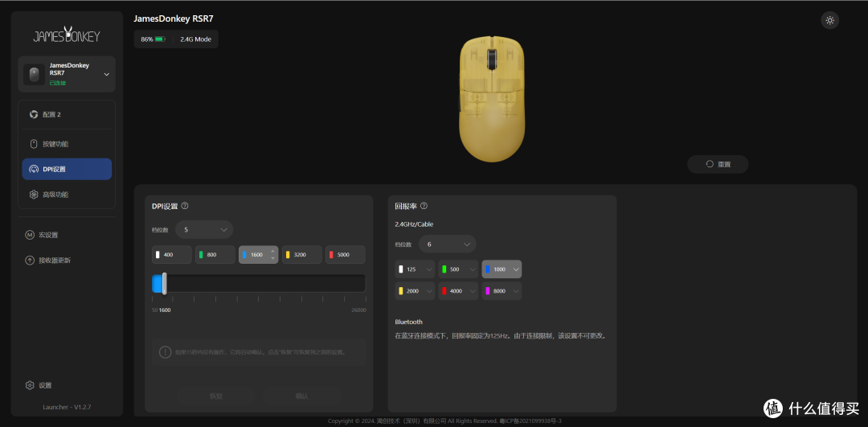The height and width of the screenshot is (427, 868).
Task: Open the 配置 2 profile entry
Action: tap(67, 114)
